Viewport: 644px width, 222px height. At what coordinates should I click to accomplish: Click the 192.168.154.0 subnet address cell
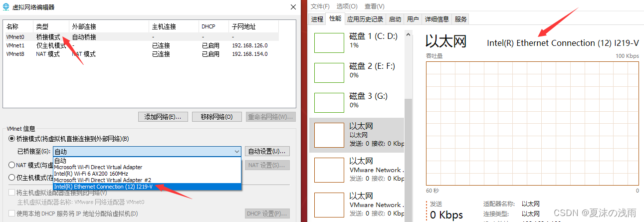pos(250,54)
